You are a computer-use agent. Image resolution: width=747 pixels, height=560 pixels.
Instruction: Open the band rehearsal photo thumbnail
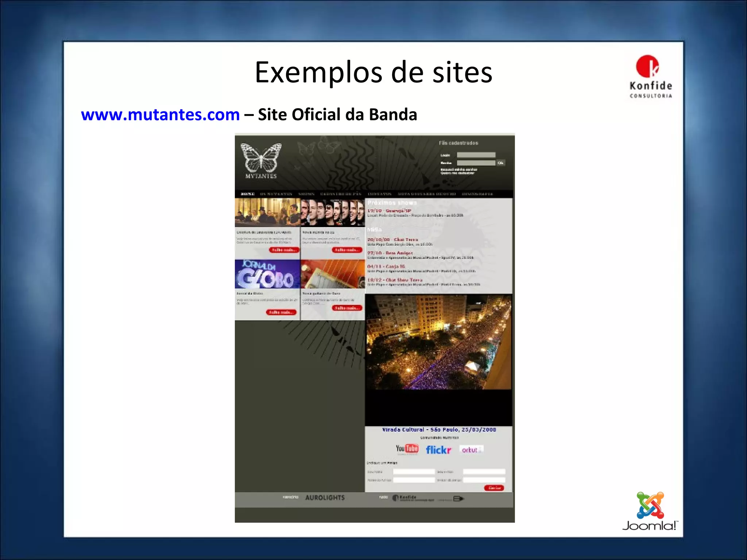267,213
